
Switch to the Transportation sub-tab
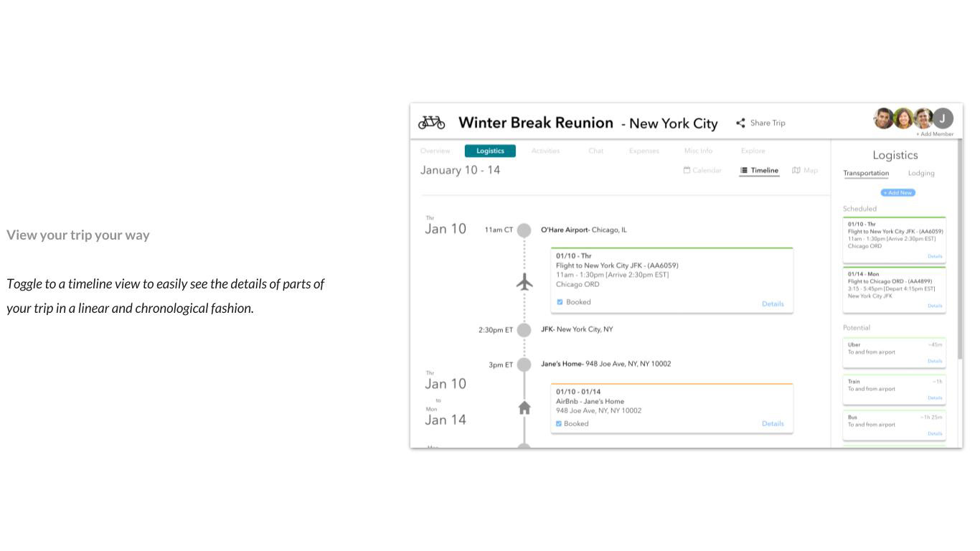866,173
